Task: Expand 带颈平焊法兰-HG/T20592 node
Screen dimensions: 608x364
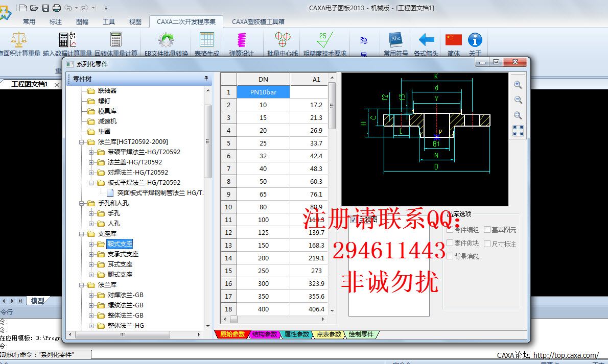Action: pos(91,152)
